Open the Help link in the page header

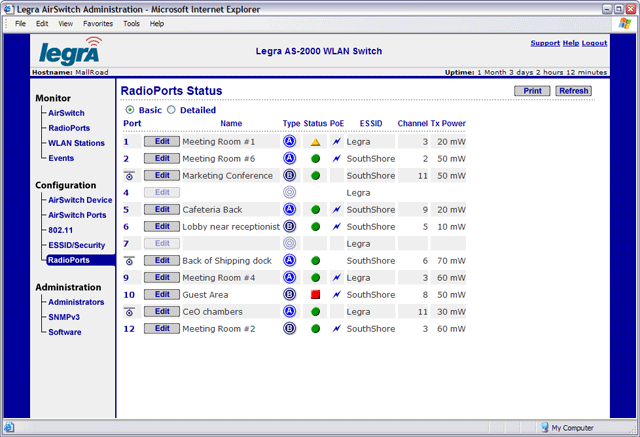tap(571, 43)
